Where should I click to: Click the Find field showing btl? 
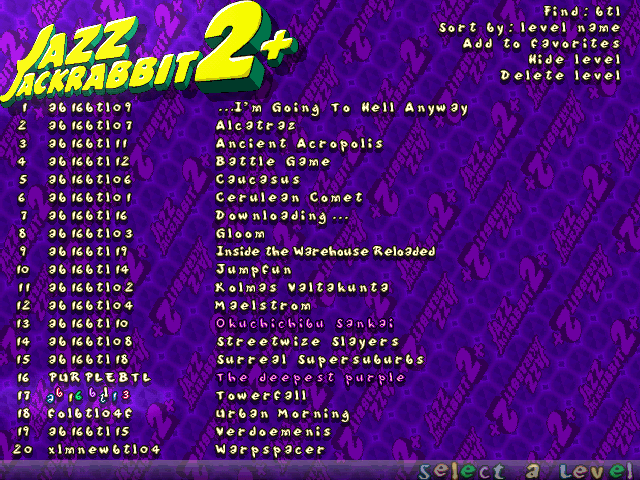582,11
